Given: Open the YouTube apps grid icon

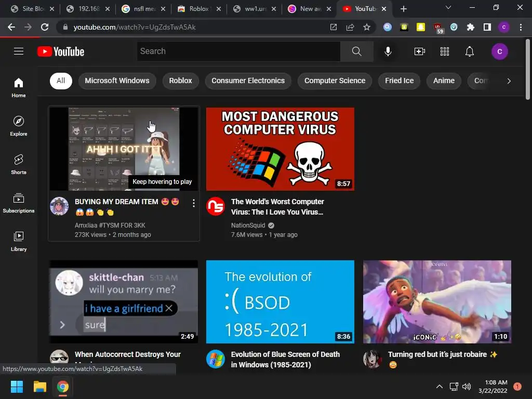Looking at the screenshot, I should click(445, 51).
